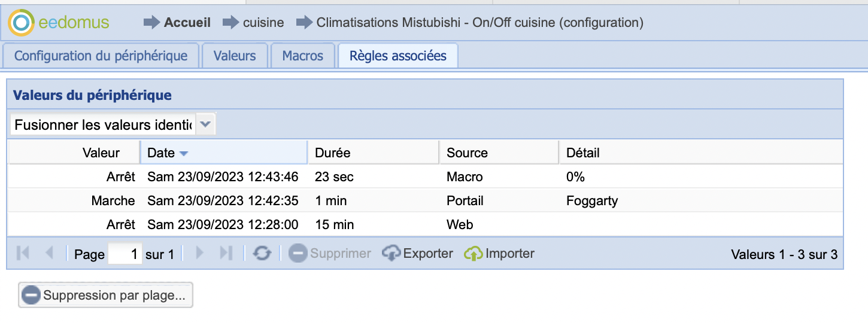Click next page arrow icon
Image resolution: width=868 pixels, height=323 pixels.
coord(200,254)
